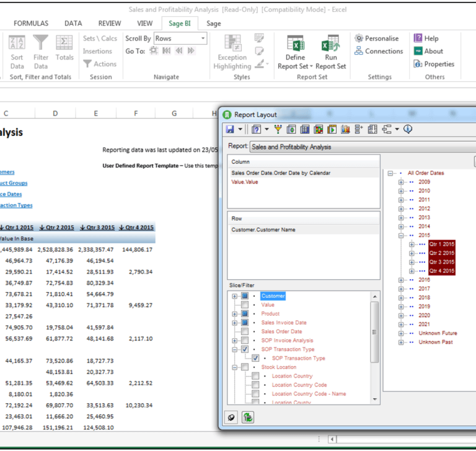The image size is (476, 451).
Task: Click the Run Report Set icon
Action: (330, 43)
